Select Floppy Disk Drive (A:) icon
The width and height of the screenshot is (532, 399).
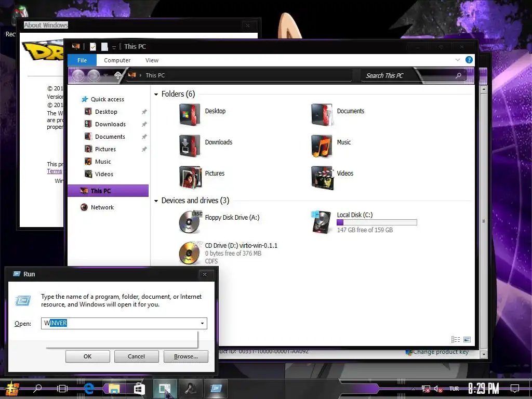190,222
